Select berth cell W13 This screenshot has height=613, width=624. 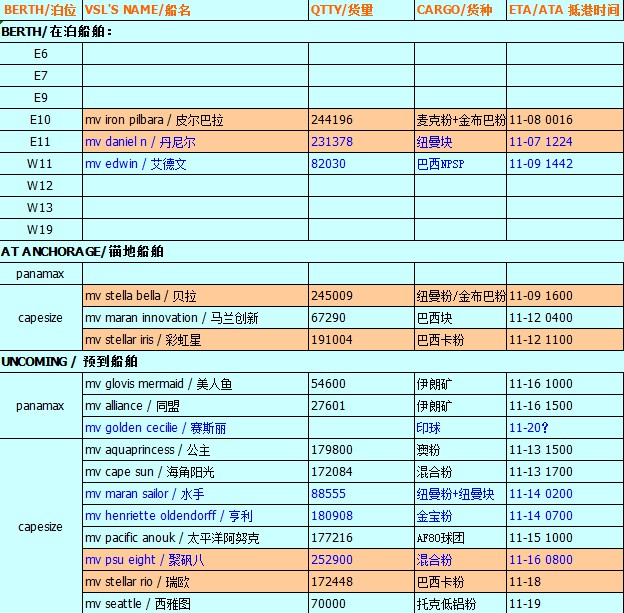pos(41,207)
